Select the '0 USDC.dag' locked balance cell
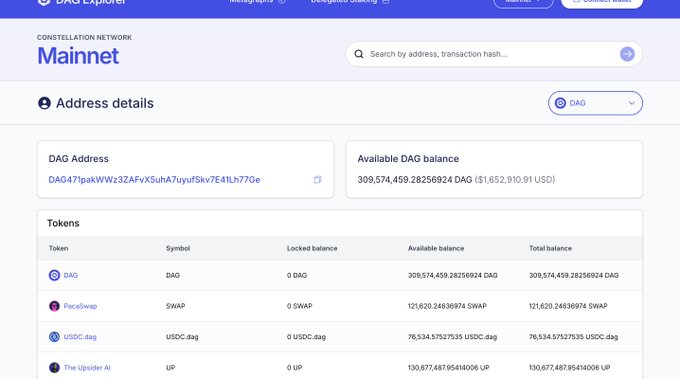The height and width of the screenshot is (379, 680). 306,337
